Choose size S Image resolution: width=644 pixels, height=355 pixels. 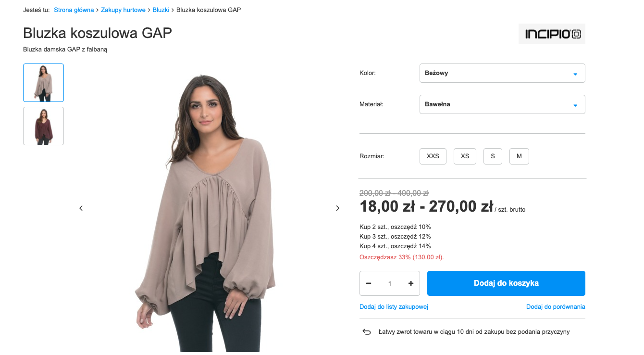[x=493, y=156]
